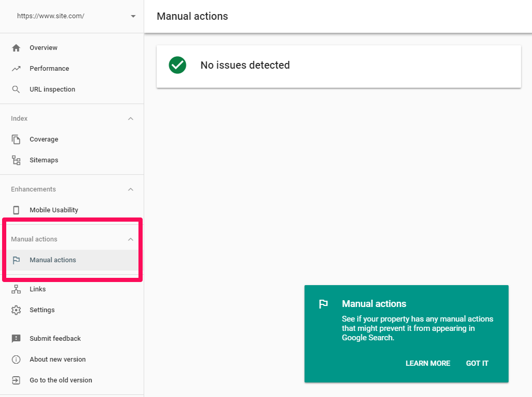Click the Index section heading

(x=19, y=119)
